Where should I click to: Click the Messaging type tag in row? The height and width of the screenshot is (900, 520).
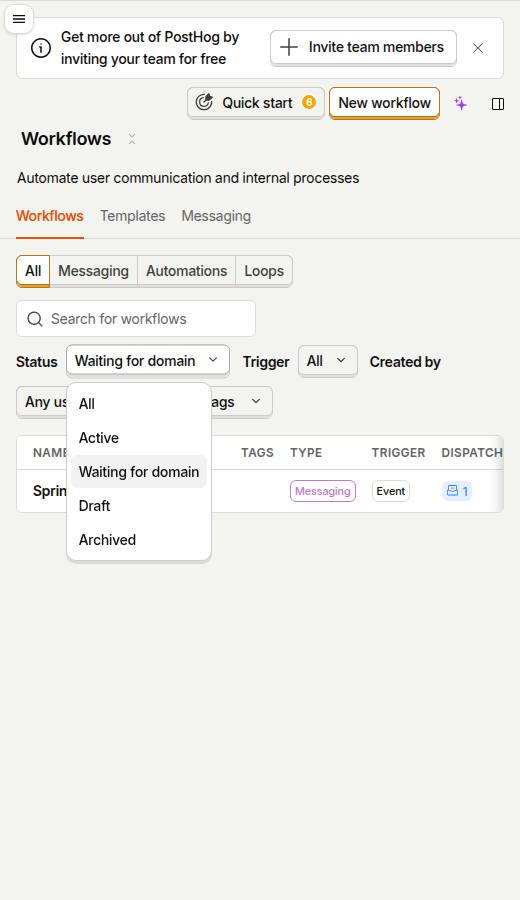pos(323,491)
